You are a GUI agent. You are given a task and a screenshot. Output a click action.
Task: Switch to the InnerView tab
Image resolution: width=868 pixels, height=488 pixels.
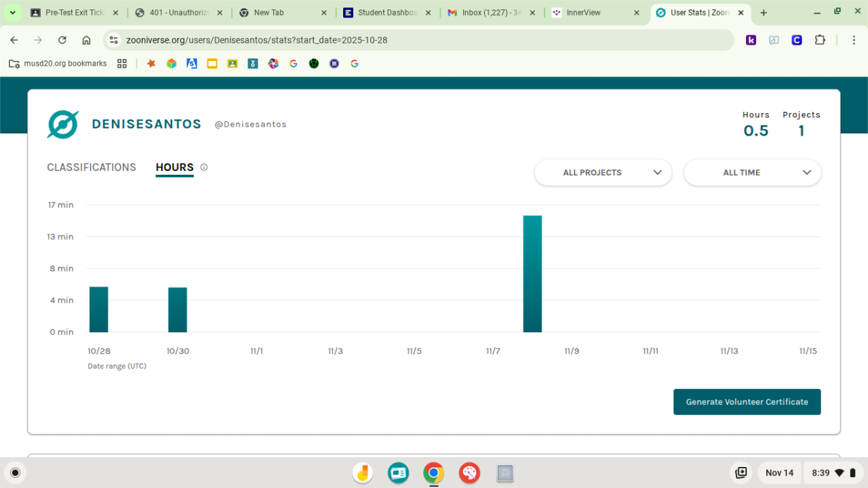(595, 13)
